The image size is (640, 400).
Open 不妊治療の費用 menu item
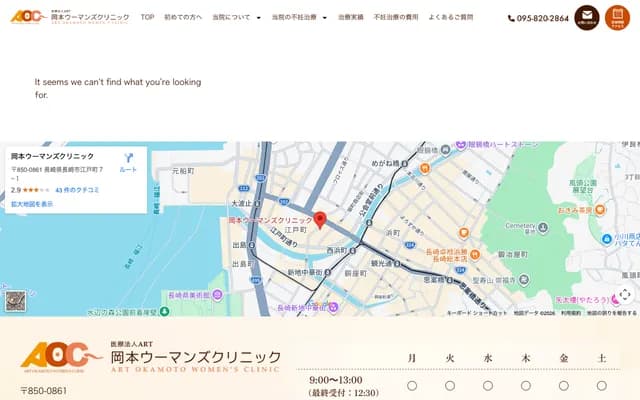396,17
